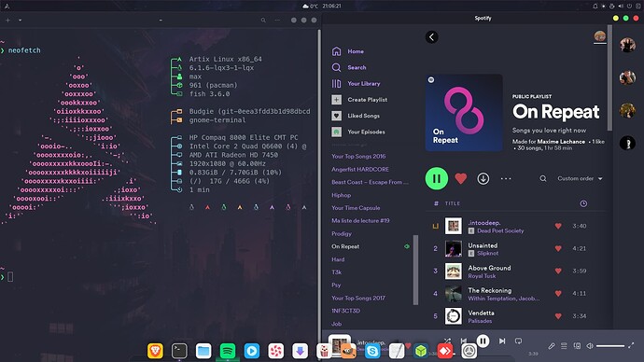Screen dimensions: 644x362
Task: Open the Slipknot artist link
Action: tap(487, 254)
